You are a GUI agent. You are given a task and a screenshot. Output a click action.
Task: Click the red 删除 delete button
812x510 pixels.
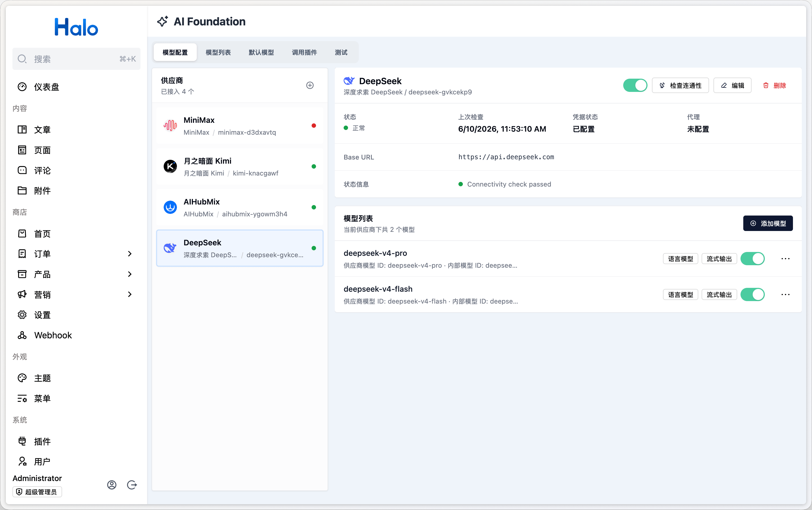tap(774, 85)
